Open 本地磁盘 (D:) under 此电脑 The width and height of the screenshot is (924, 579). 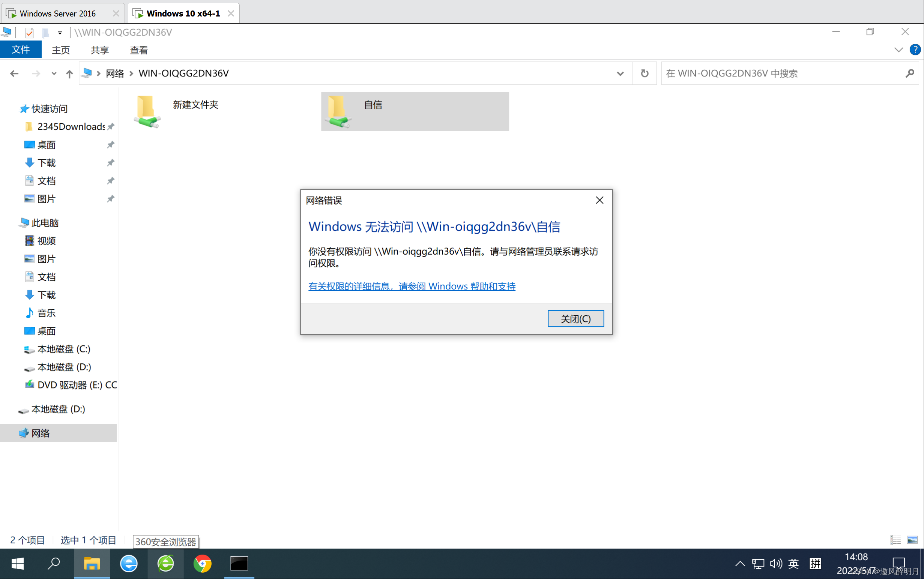64,367
